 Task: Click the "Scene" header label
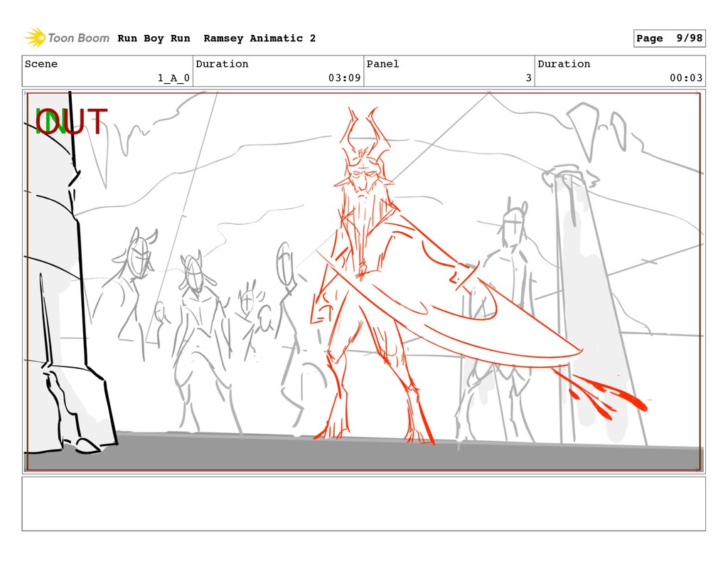[41, 63]
